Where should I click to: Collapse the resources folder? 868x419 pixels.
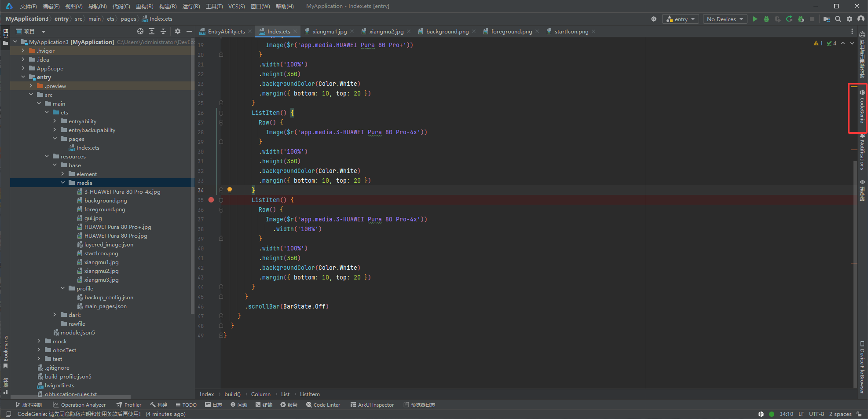[x=47, y=156]
